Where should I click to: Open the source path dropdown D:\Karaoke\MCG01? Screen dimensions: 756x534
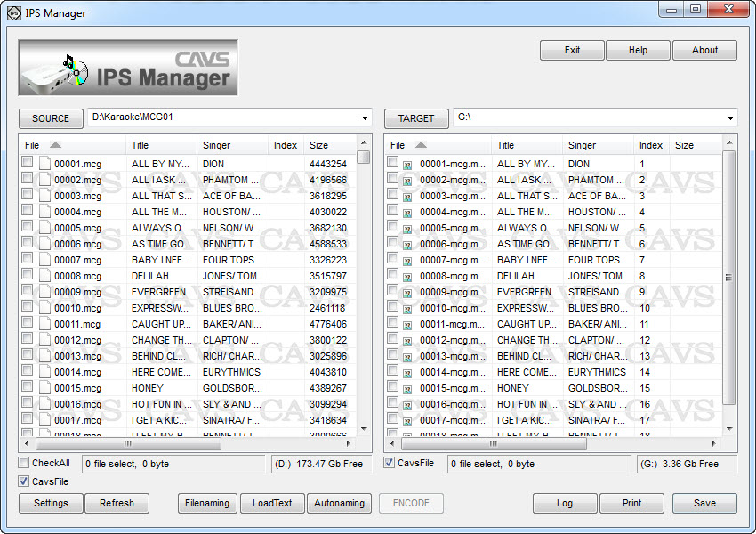coord(365,117)
